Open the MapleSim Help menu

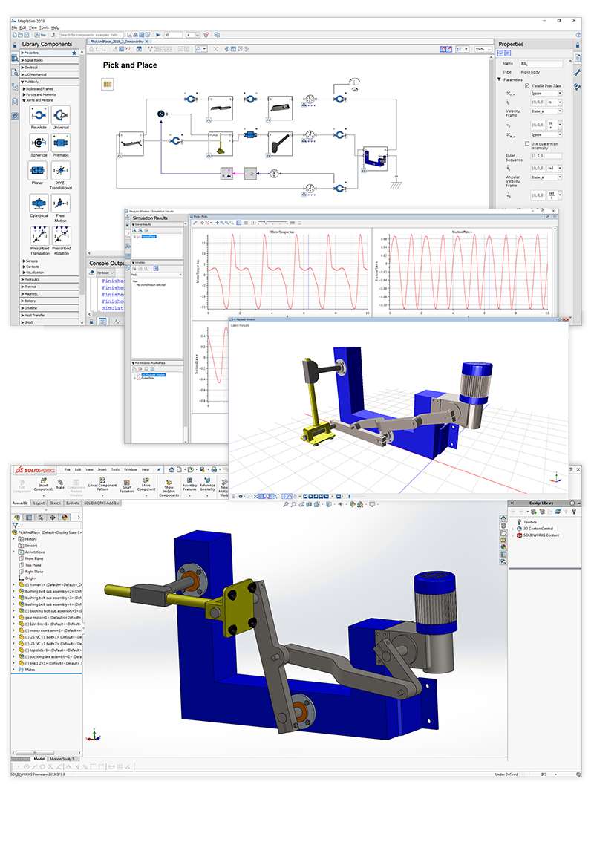[56, 27]
